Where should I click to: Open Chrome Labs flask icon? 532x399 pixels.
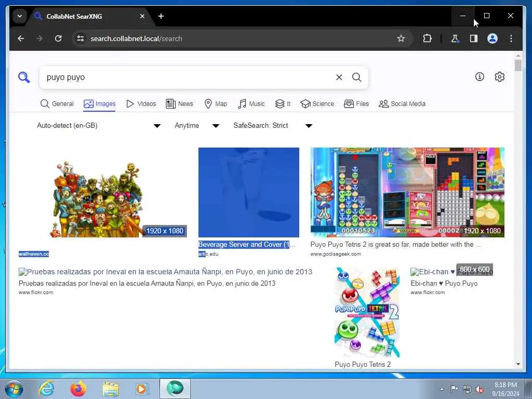455,38
